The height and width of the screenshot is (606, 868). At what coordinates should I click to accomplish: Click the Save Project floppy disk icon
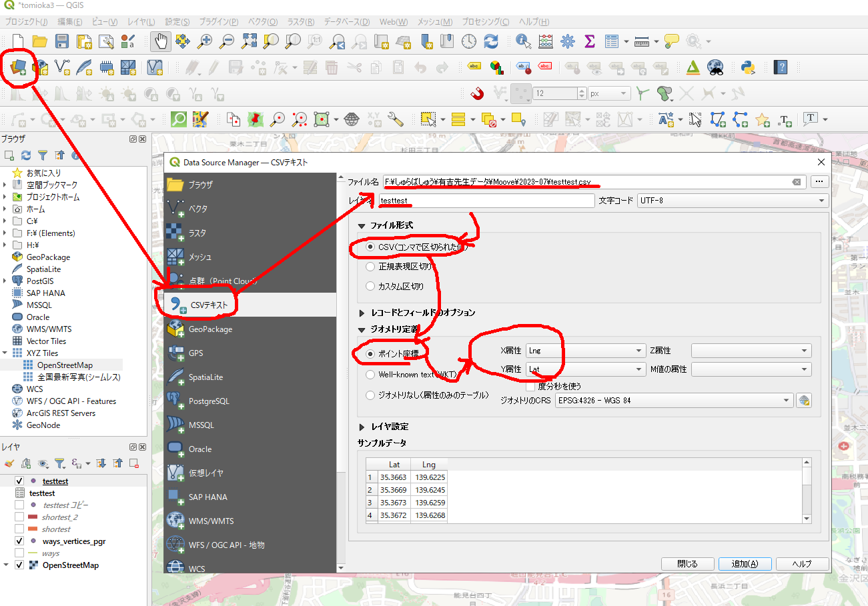[x=62, y=41]
